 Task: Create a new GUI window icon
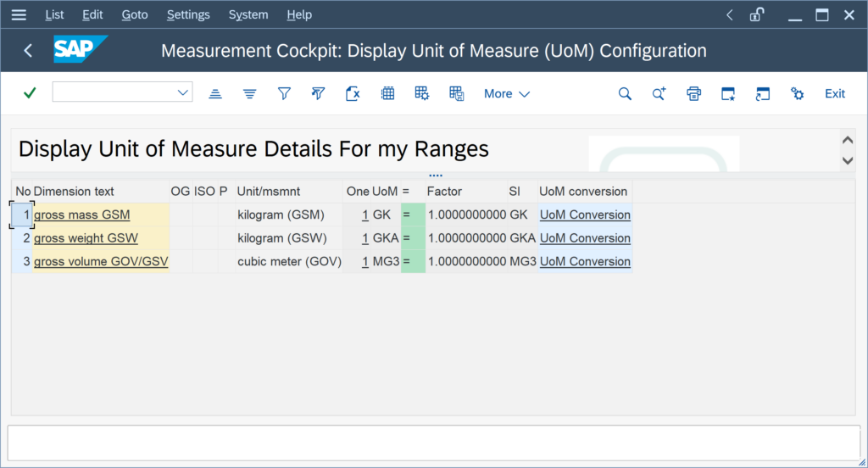[x=728, y=93]
